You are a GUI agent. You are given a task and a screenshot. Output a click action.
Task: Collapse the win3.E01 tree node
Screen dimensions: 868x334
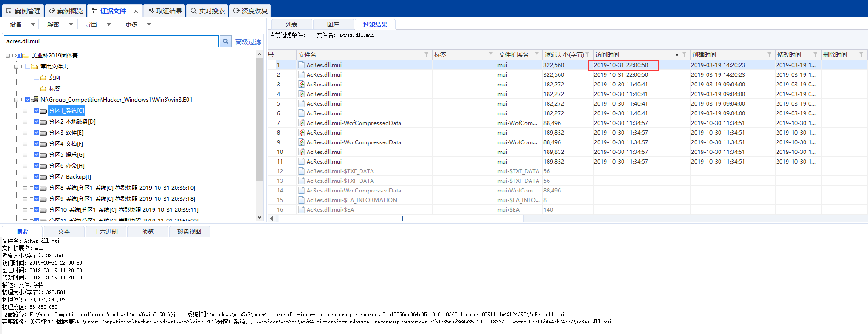click(x=16, y=100)
